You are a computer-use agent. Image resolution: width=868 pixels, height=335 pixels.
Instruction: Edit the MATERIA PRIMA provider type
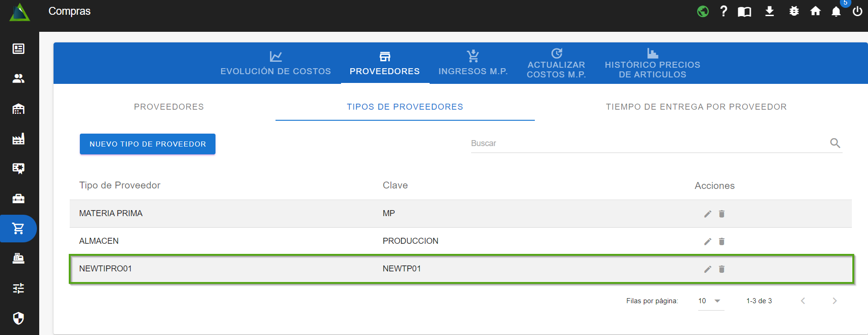pyautogui.click(x=707, y=214)
